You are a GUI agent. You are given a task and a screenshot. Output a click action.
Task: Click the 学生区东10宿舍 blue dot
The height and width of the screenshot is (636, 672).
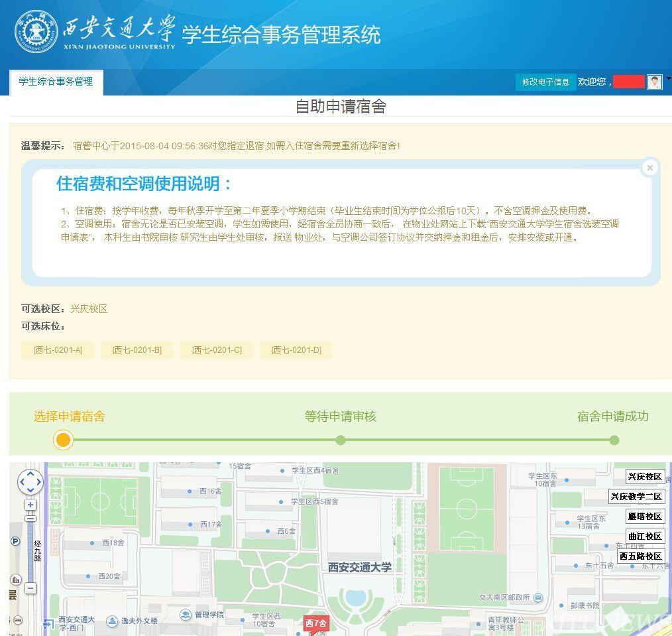pyautogui.click(x=567, y=480)
